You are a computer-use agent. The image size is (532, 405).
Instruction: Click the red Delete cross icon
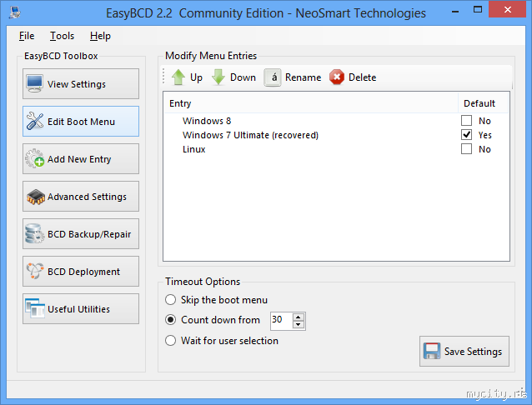coord(337,77)
